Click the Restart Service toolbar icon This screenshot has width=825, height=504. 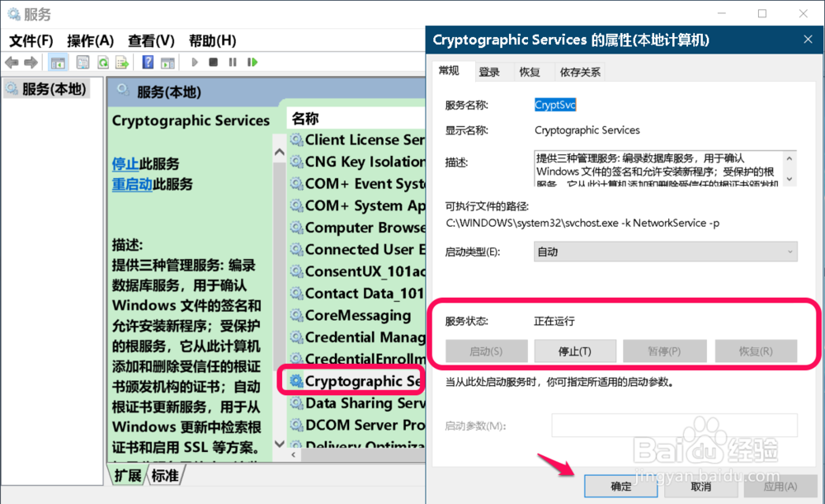[252, 63]
